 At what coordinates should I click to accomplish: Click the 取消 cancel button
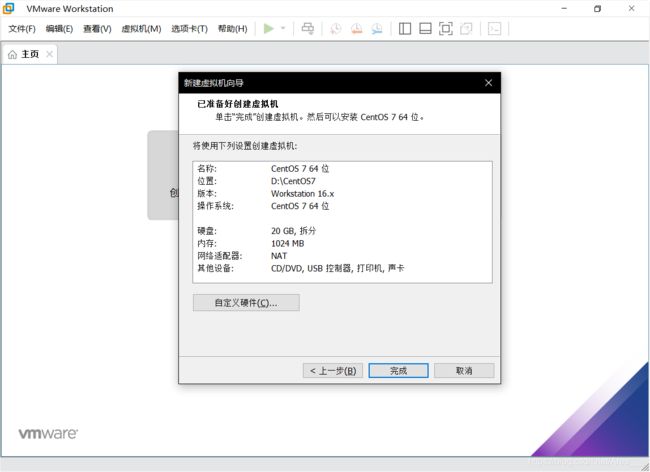coord(464,370)
